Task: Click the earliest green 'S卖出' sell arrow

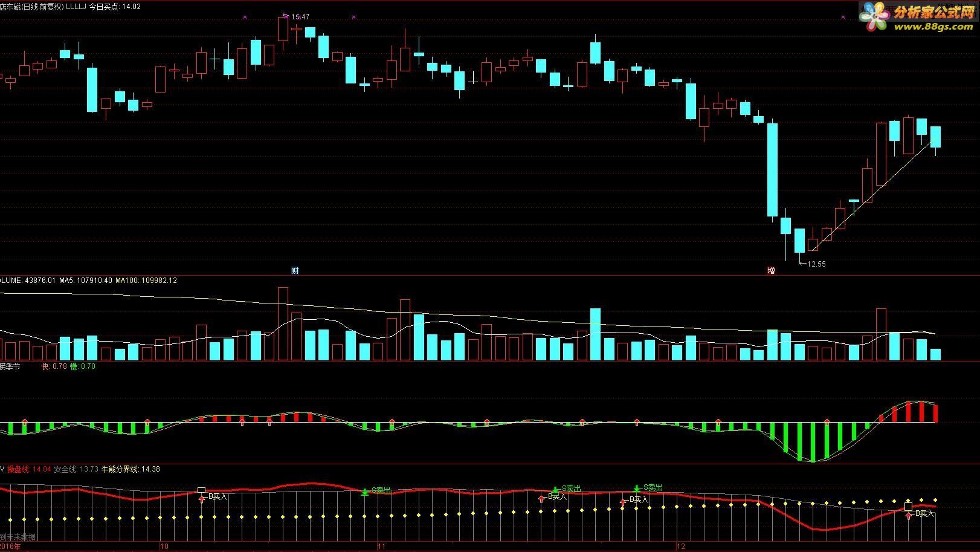Action: (364, 492)
